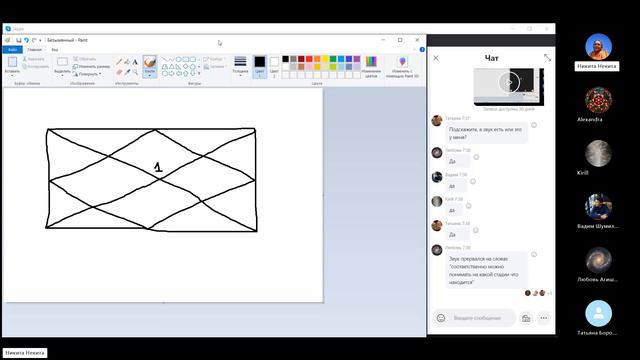Click the Cut (Вырезать) scissors button
This screenshot has height=360, width=640.
coord(33,59)
